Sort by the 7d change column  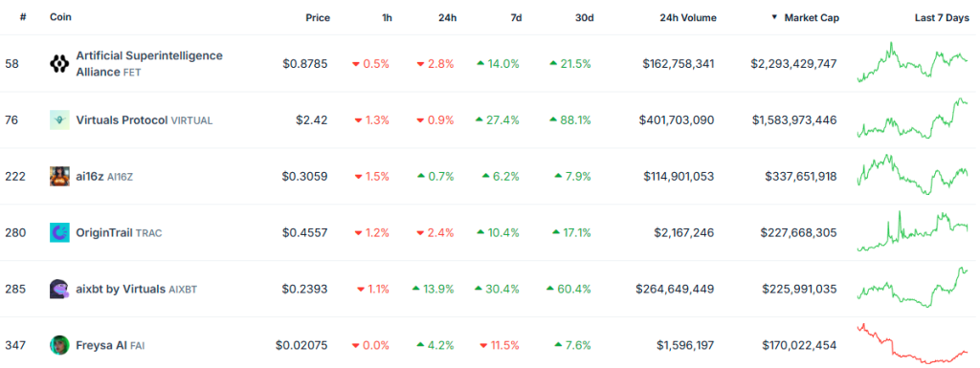click(516, 18)
